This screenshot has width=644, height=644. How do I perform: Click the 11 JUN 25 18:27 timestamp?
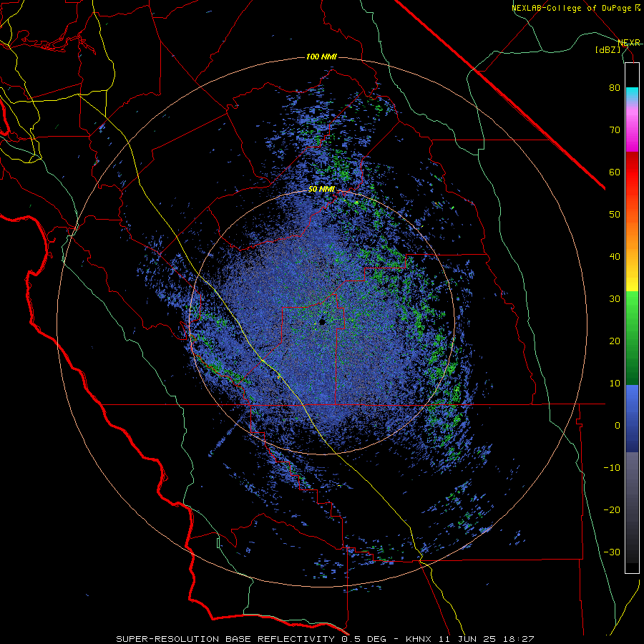[x=488, y=639]
